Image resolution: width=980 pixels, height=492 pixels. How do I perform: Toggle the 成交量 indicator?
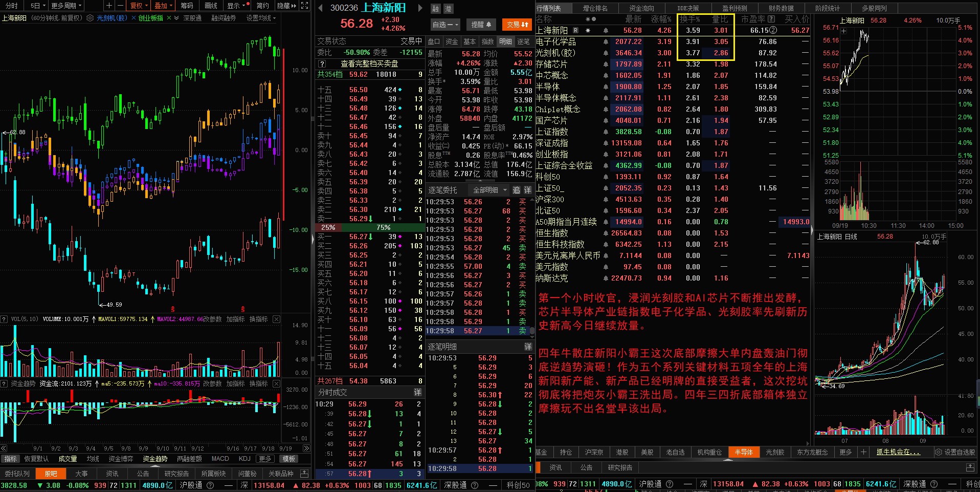[68, 459]
